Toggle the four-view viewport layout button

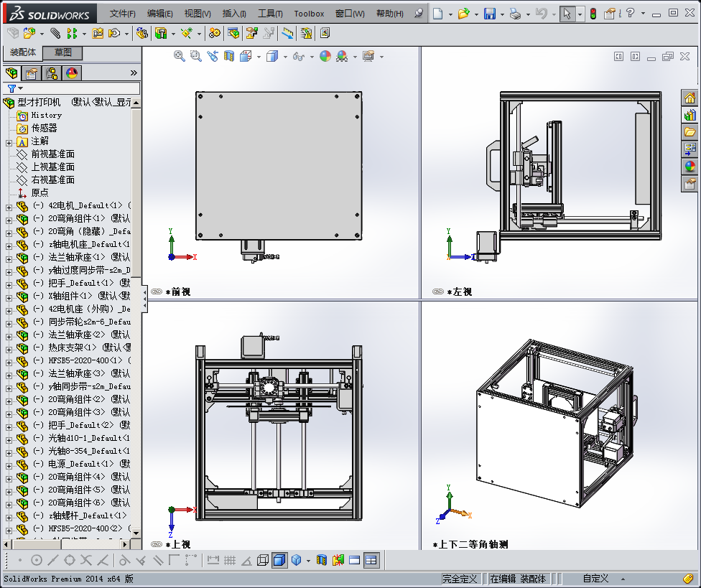pos(371,560)
